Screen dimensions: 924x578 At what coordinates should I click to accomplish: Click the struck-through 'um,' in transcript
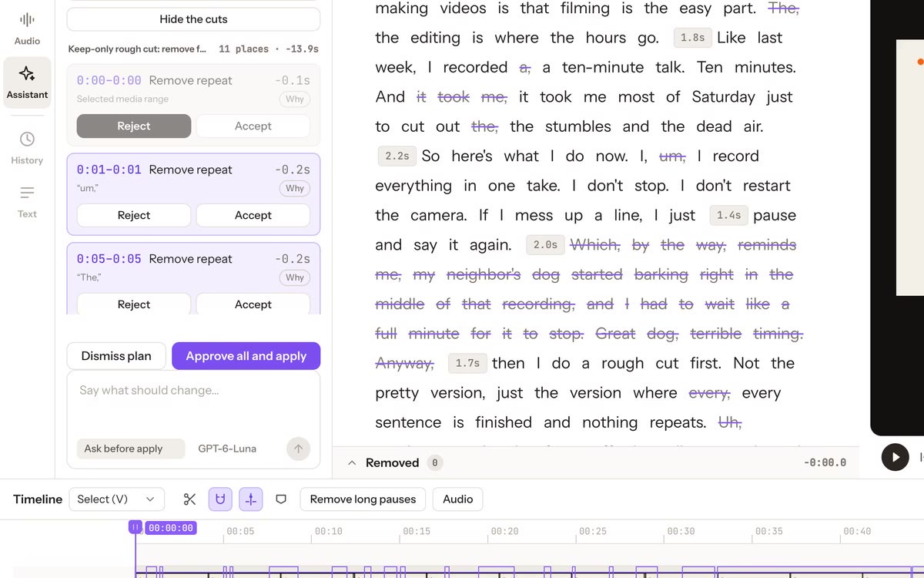click(672, 156)
